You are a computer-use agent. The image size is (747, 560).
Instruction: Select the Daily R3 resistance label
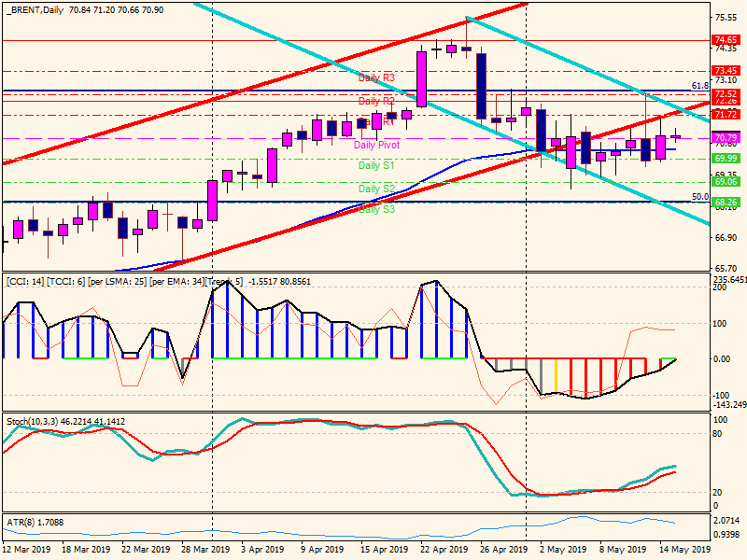376,77
